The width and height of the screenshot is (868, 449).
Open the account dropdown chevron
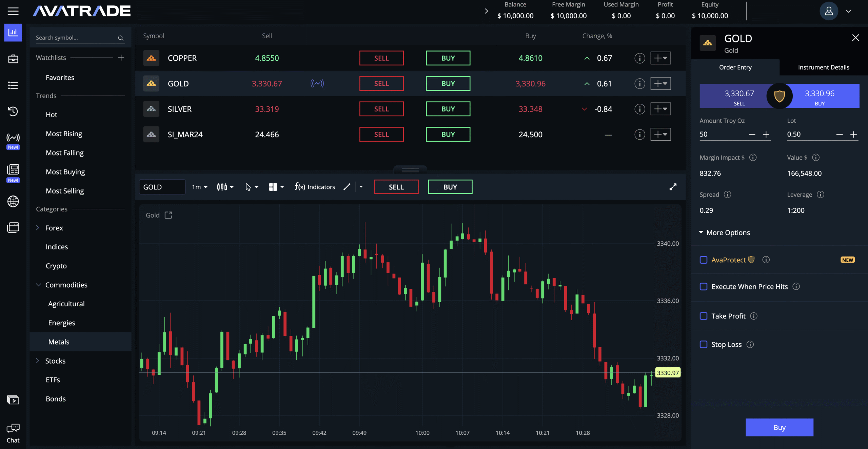(848, 11)
